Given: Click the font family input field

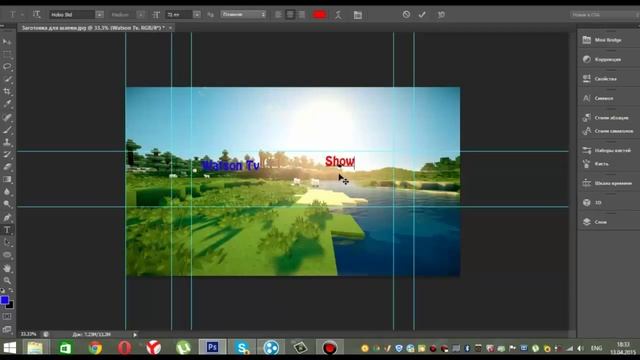Looking at the screenshot, I should coord(72,15).
